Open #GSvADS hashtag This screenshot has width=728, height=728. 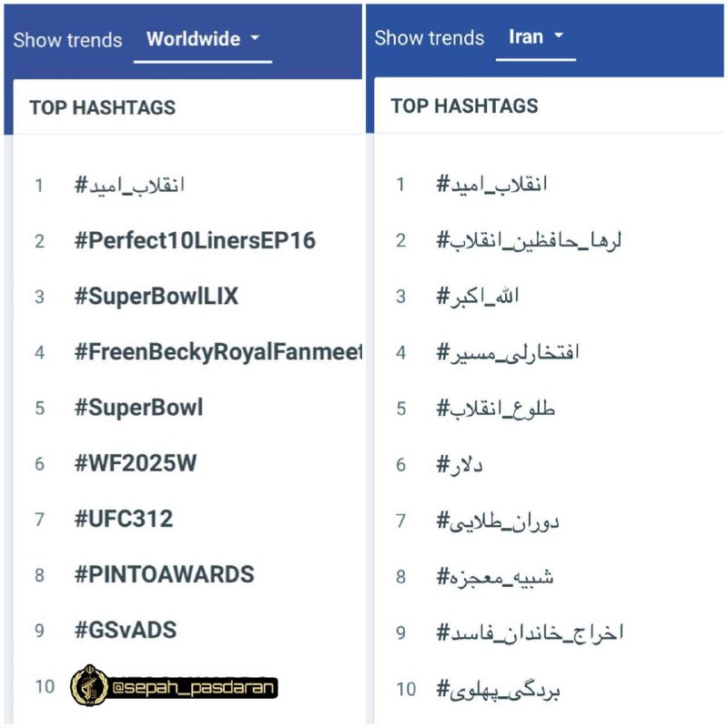[126, 630]
